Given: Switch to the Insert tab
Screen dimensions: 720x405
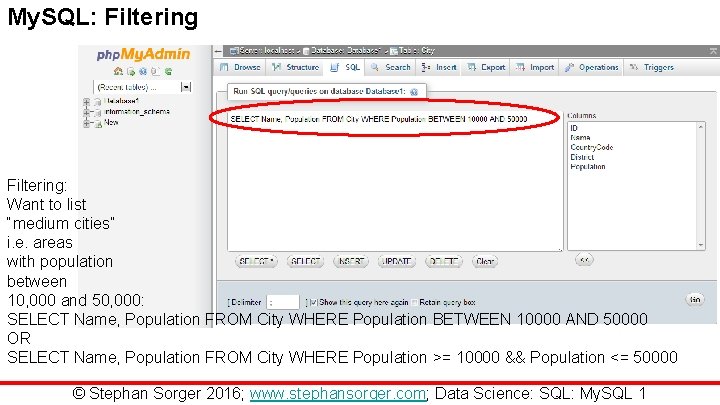Looking at the screenshot, I should (x=439, y=67).
